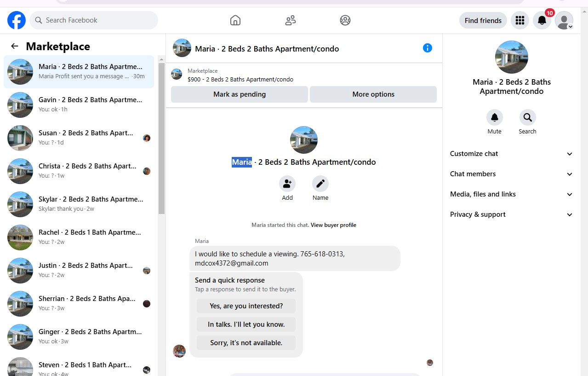Mute the conversation with bell icon
Viewport: 588px width, 376px height.
click(495, 117)
